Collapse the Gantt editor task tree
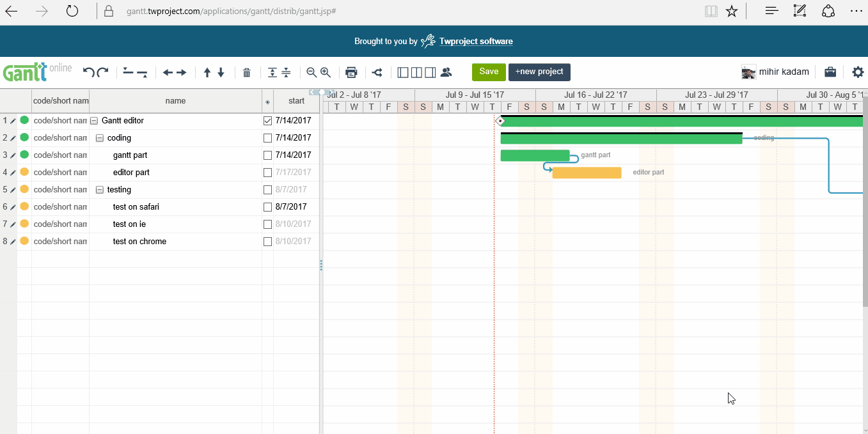 [93, 120]
